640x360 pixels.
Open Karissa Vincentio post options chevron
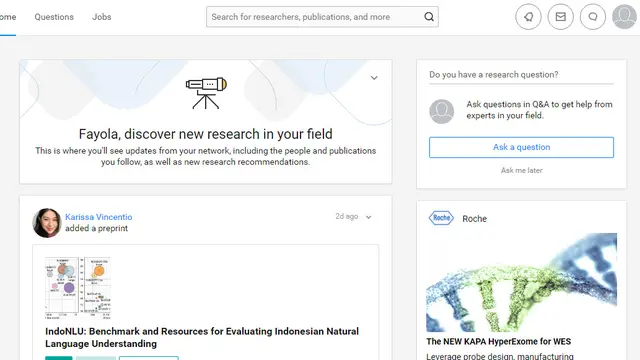(x=369, y=217)
